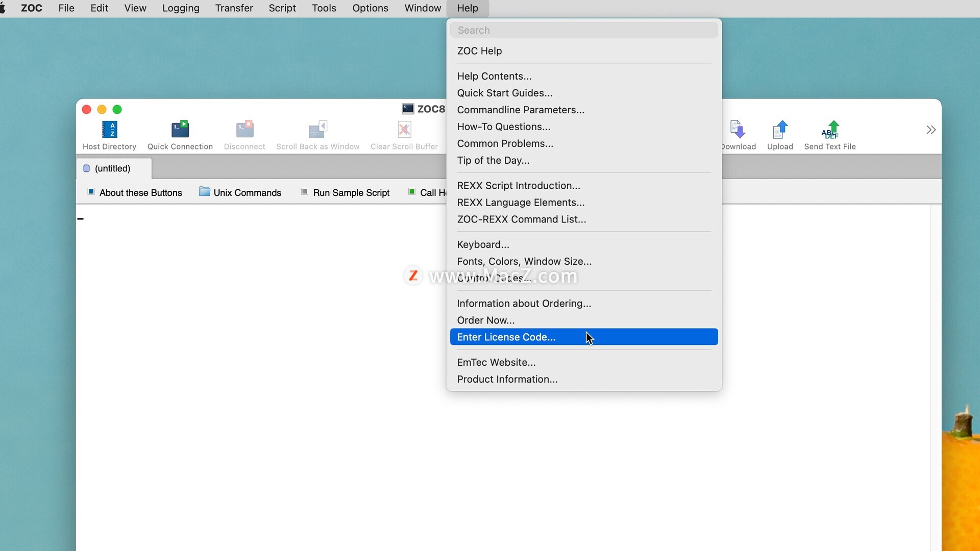The width and height of the screenshot is (980, 551).
Task: Open the Logging menu
Action: click(181, 8)
